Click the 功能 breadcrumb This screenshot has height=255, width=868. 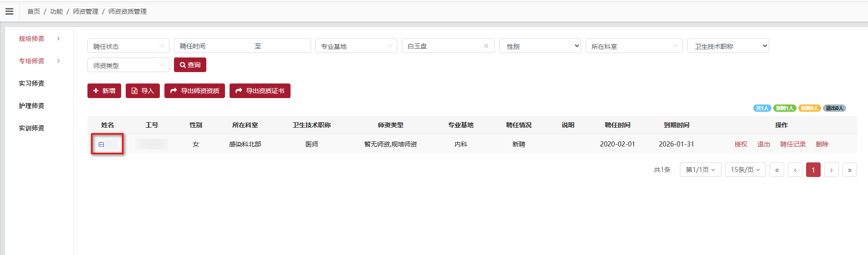(56, 11)
